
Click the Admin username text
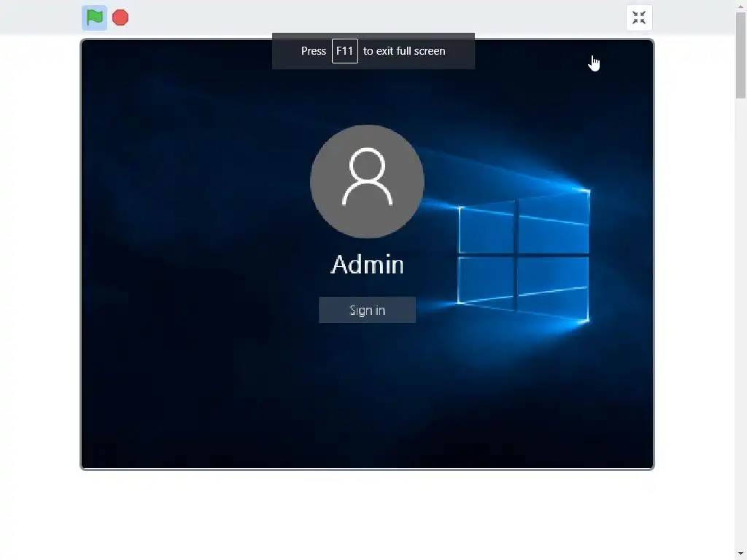(x=368, y=264)
